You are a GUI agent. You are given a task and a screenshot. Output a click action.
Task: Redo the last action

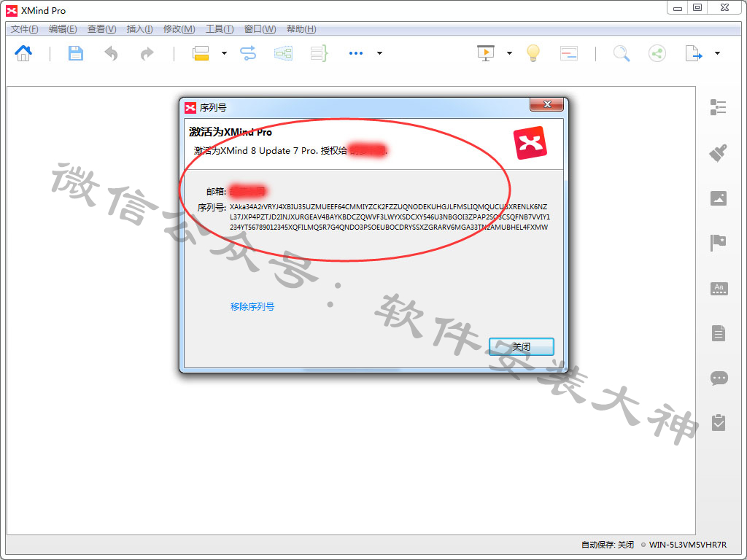click(x=147, y=53)
